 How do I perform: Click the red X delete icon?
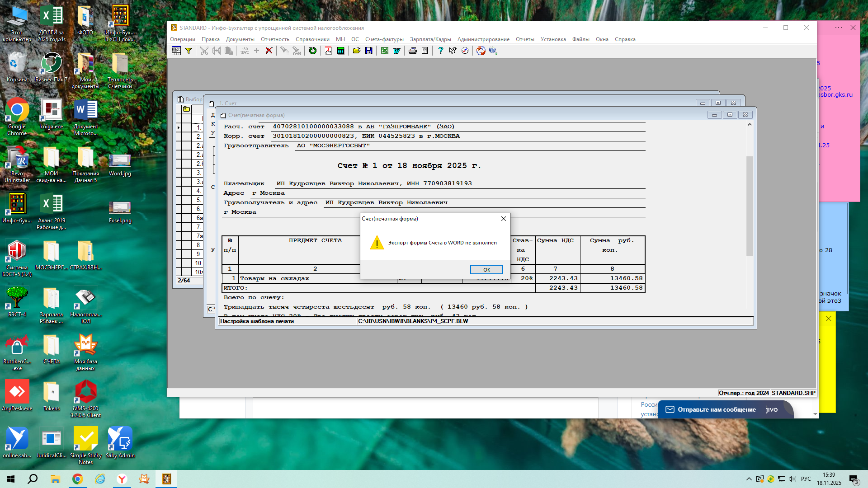coord(269,51)
